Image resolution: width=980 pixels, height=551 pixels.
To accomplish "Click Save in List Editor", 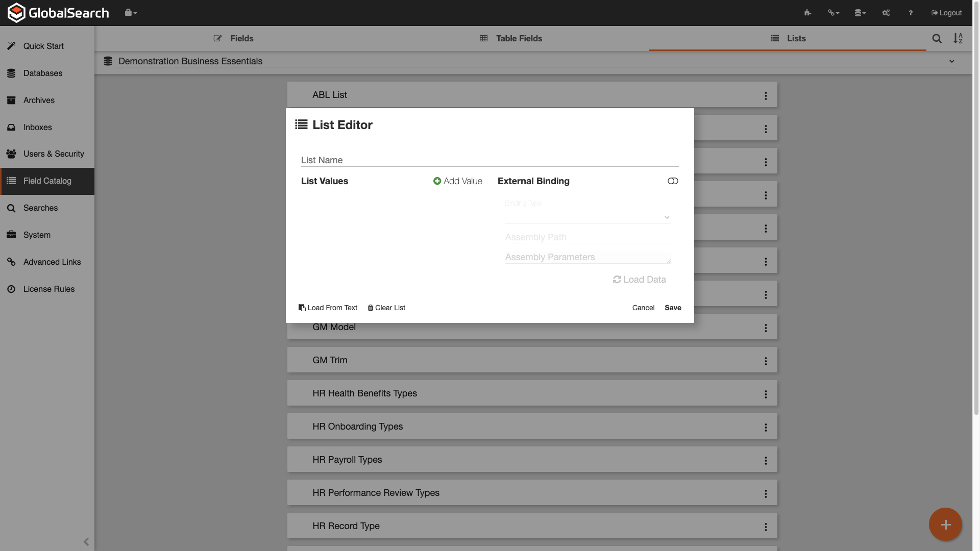I will pyautogui.click(x=673, y=308).
